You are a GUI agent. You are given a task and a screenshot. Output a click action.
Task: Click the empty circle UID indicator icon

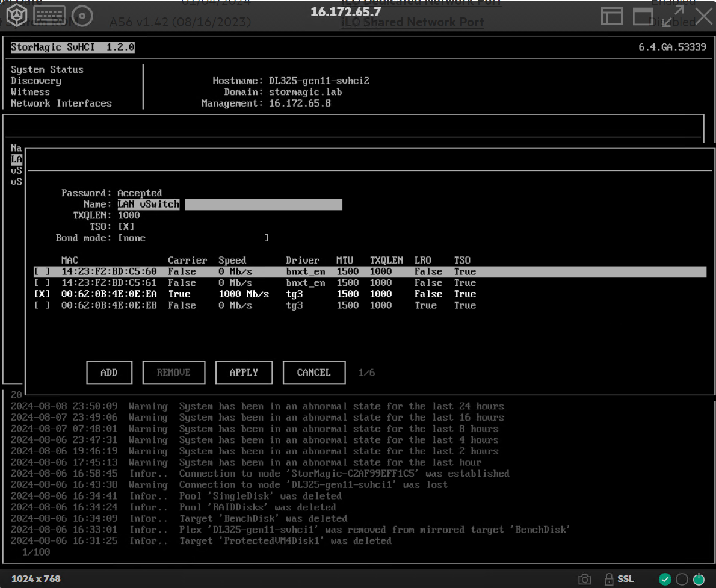tap(682, 580)
